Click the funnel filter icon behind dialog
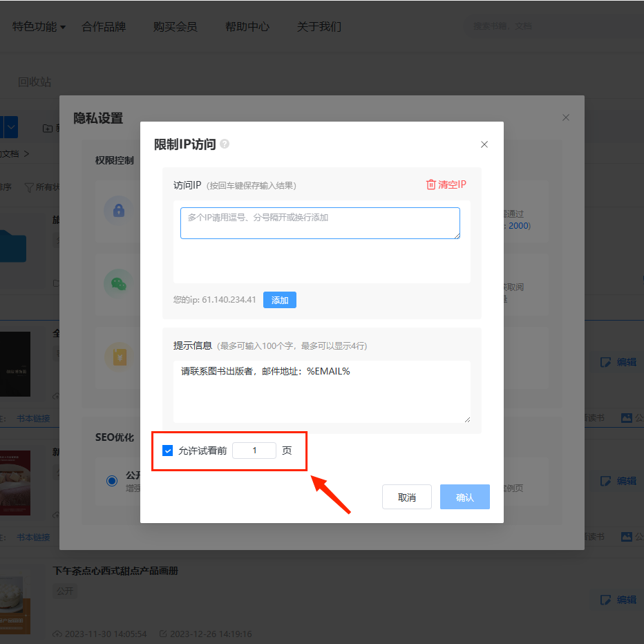The image size is (644, 644). point(29,187)
